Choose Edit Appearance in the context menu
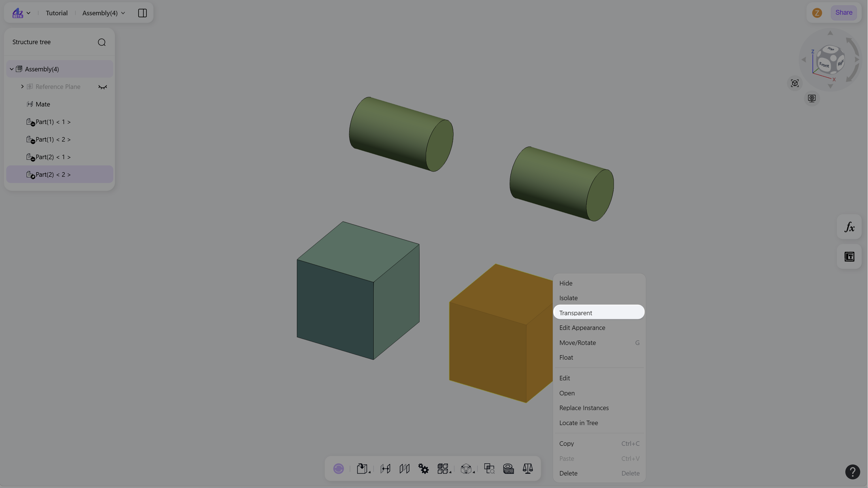 [x=599, y=328]
